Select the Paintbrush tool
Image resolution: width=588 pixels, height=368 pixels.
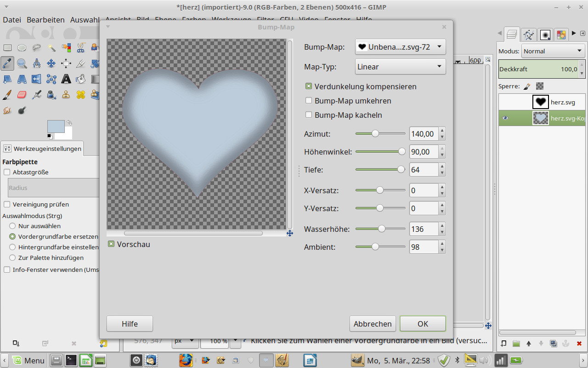point(7,95)
